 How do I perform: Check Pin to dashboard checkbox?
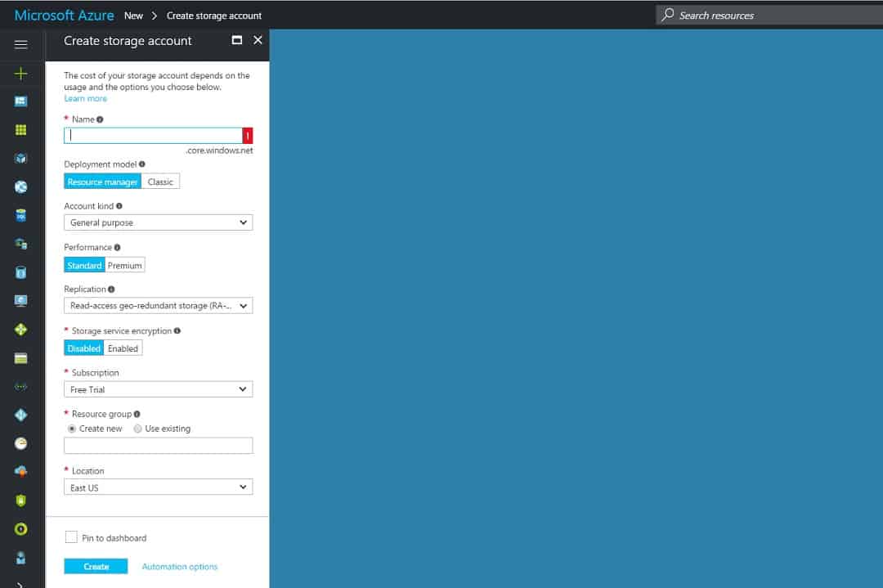71,537
